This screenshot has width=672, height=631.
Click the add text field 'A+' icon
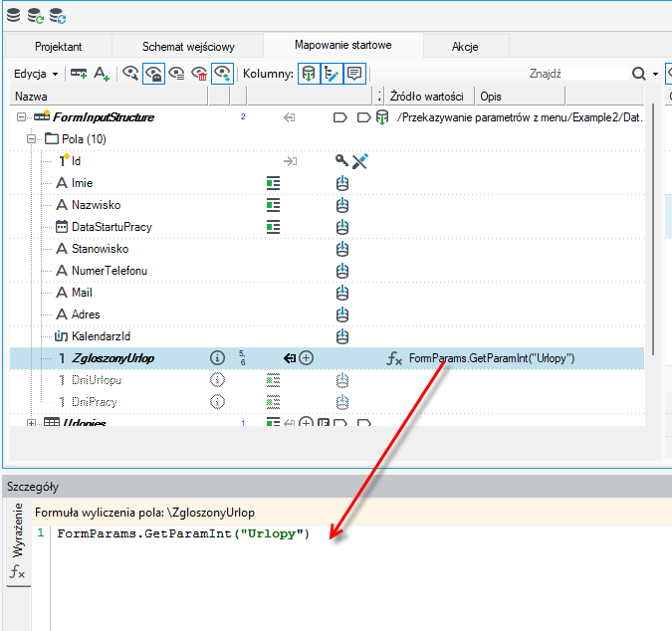pos(102,74)
